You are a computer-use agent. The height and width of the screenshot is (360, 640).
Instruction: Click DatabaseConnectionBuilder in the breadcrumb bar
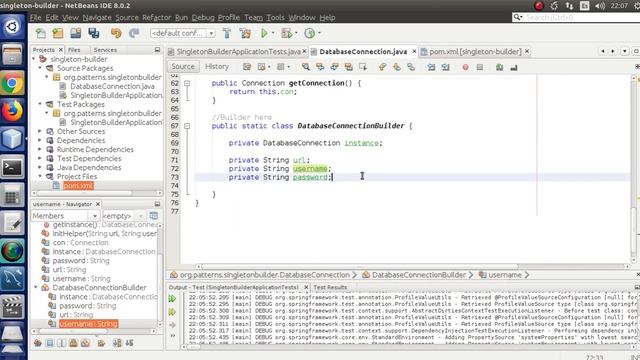418,275
